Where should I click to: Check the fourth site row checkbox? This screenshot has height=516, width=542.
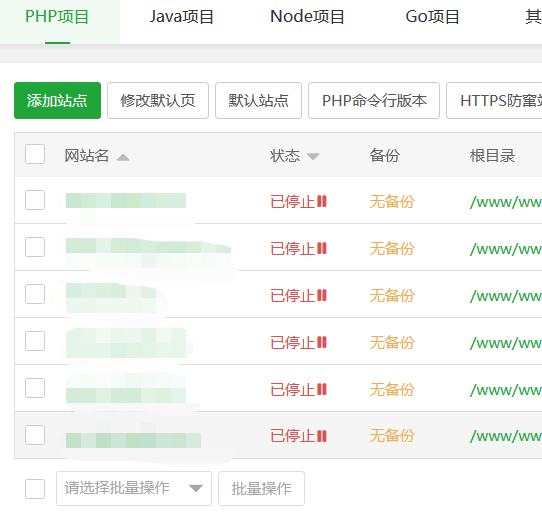coord(35,341)
